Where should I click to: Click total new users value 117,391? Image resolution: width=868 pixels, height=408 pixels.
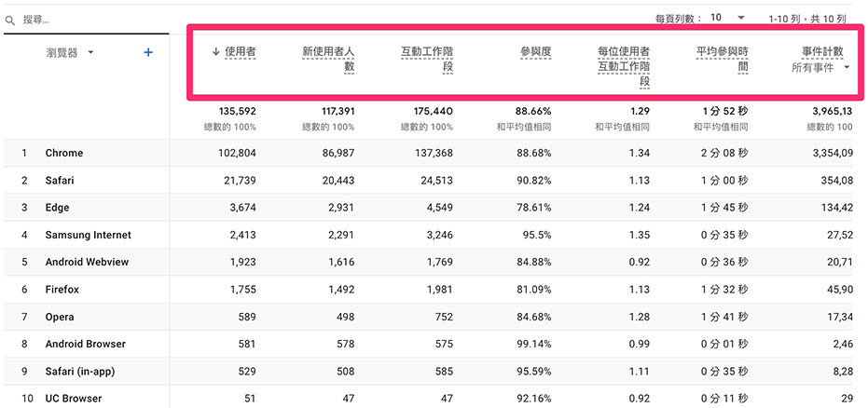click(338, 111)
